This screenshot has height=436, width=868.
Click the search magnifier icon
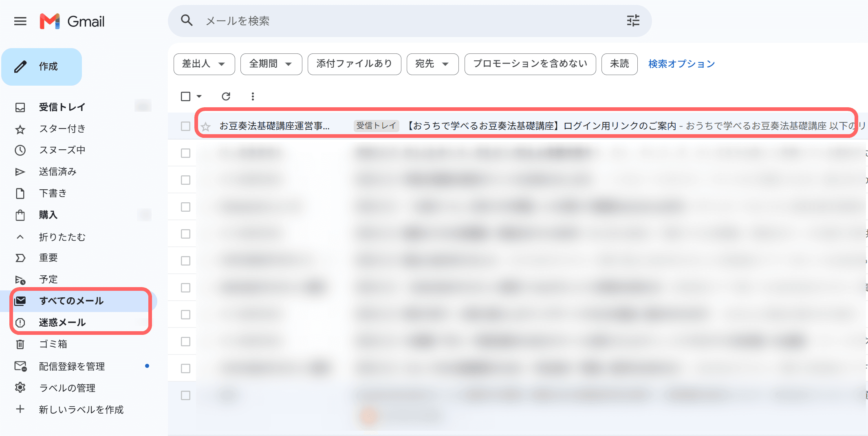point(187,20)
